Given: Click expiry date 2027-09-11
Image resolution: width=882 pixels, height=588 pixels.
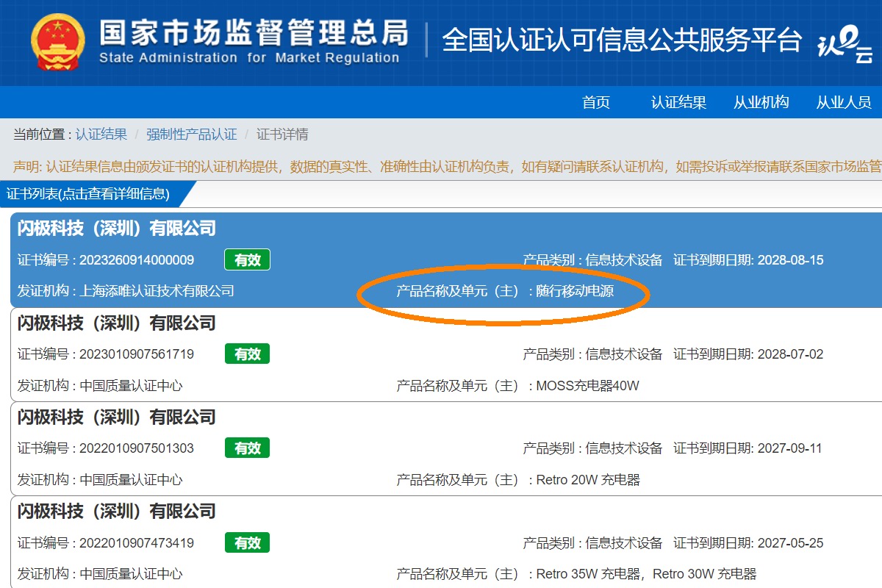Looking at the screenshot, I should (x=789, y=448).
